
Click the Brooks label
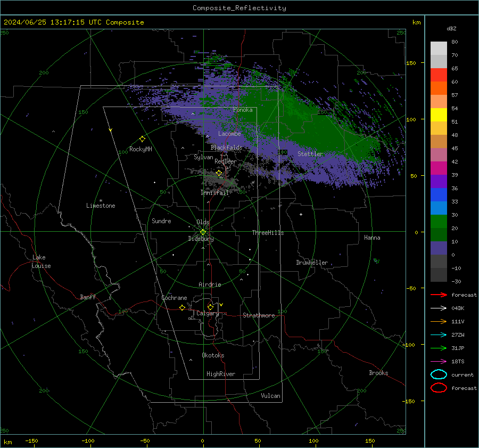(x=378, y=373)
